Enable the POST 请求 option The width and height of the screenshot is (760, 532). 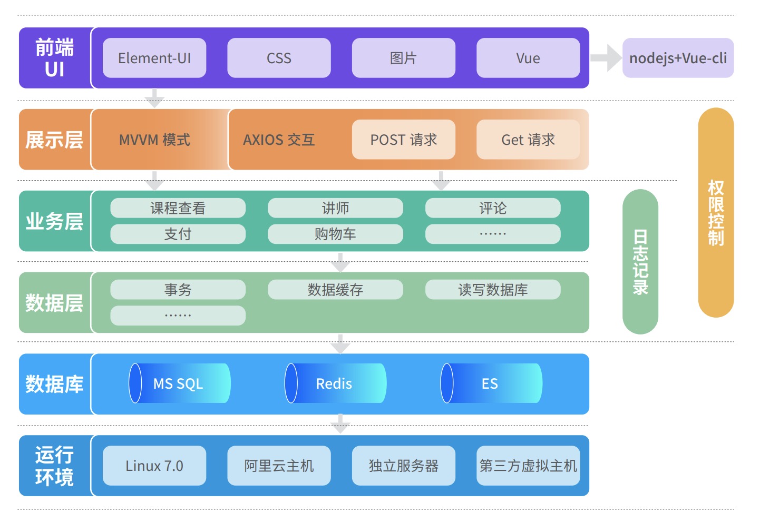click(403, 140)
